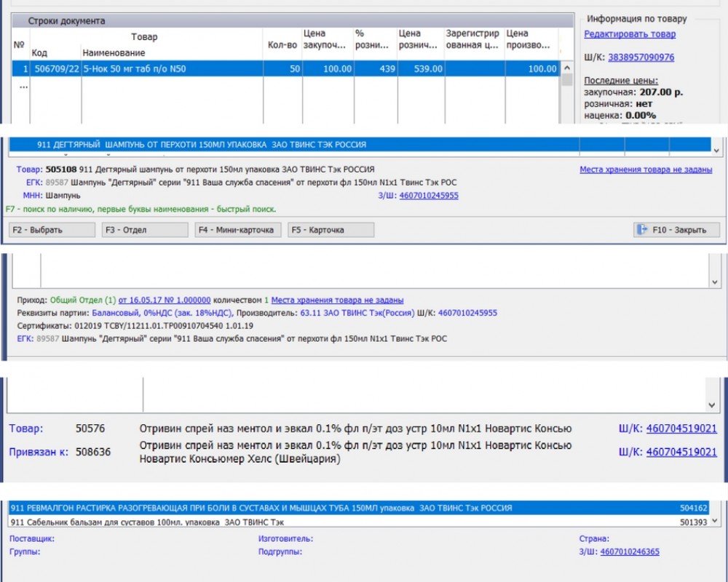
Task: Click З/Ш link 4607010246365
Action: click(630, 552)
